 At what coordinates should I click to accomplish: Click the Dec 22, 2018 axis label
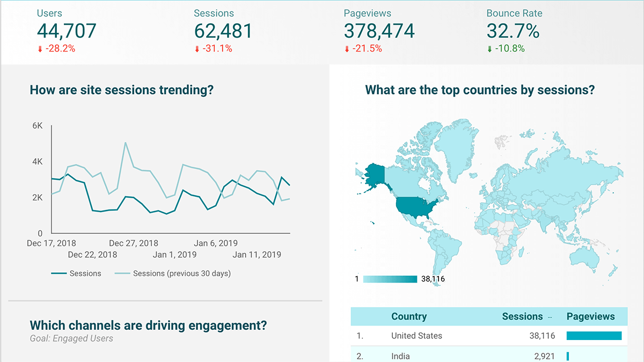pyautogui.click(x=93, y=255)
